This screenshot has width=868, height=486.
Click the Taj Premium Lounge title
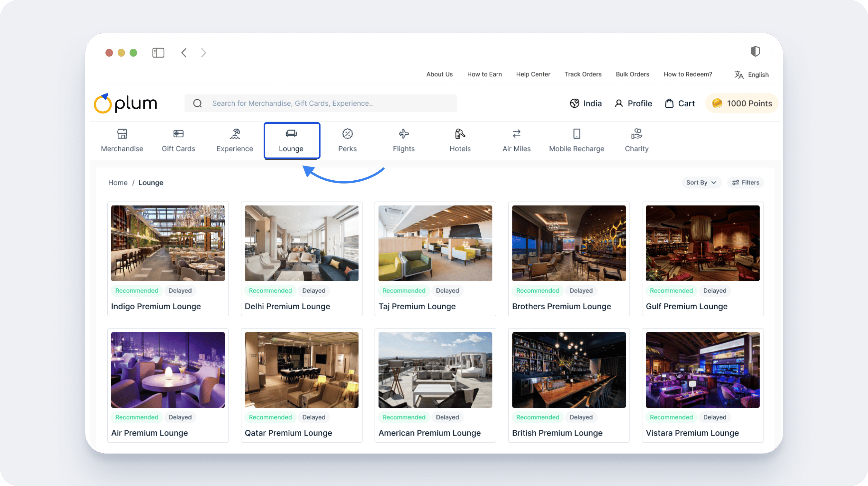[x=417, y=307]
